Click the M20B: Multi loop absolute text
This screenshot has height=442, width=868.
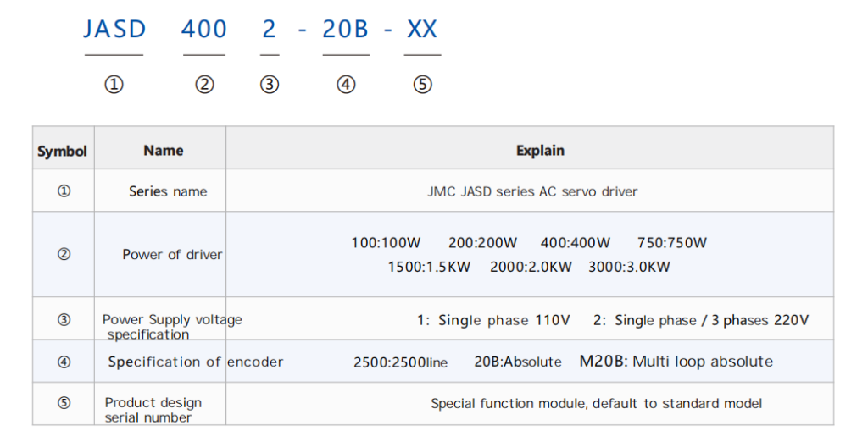(676, 362)
